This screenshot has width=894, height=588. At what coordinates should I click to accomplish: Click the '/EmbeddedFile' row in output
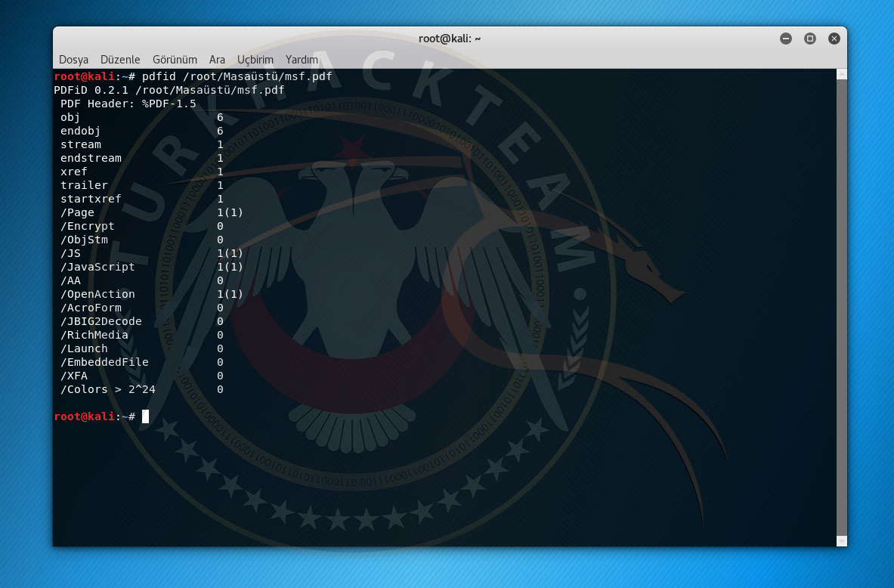(141, 362)
